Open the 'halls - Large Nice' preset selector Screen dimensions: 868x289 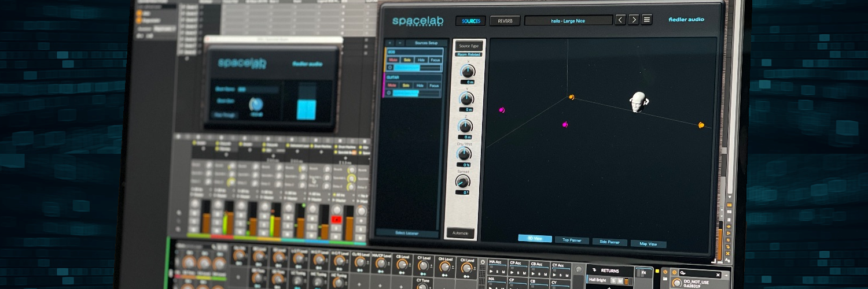(x=568, y=20)
